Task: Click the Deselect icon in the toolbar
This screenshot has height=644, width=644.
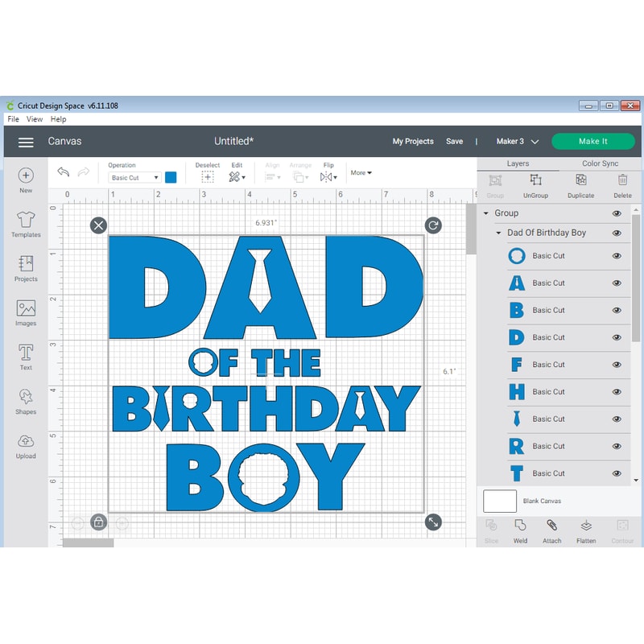Action: [x=207, y=175]
